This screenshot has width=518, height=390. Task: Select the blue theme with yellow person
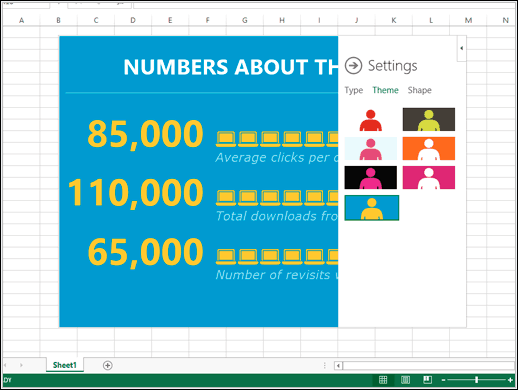pyautogui.click(x=372, y=208)
